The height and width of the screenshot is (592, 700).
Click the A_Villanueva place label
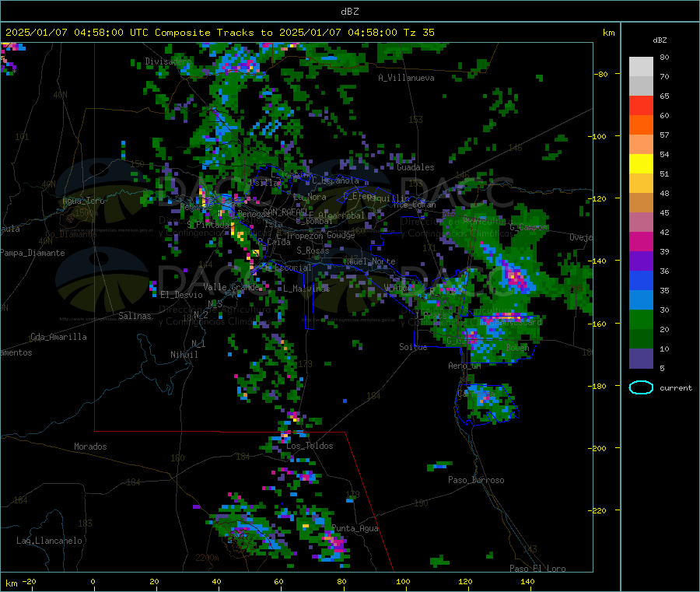pyautogui.click(x=406, y=78)
